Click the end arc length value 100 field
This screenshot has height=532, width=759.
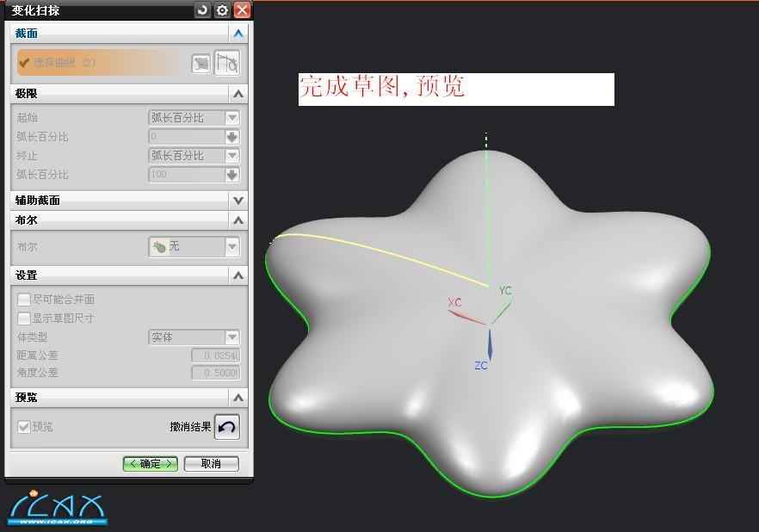tap(187, 174)
